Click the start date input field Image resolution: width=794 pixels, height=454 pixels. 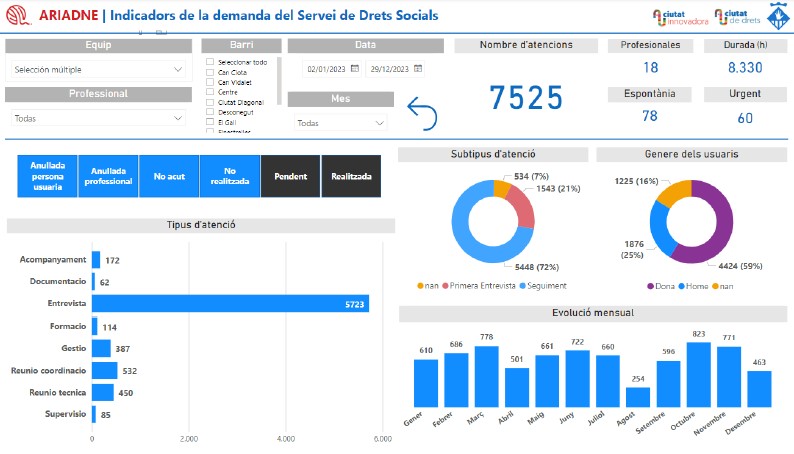point(325,69)
